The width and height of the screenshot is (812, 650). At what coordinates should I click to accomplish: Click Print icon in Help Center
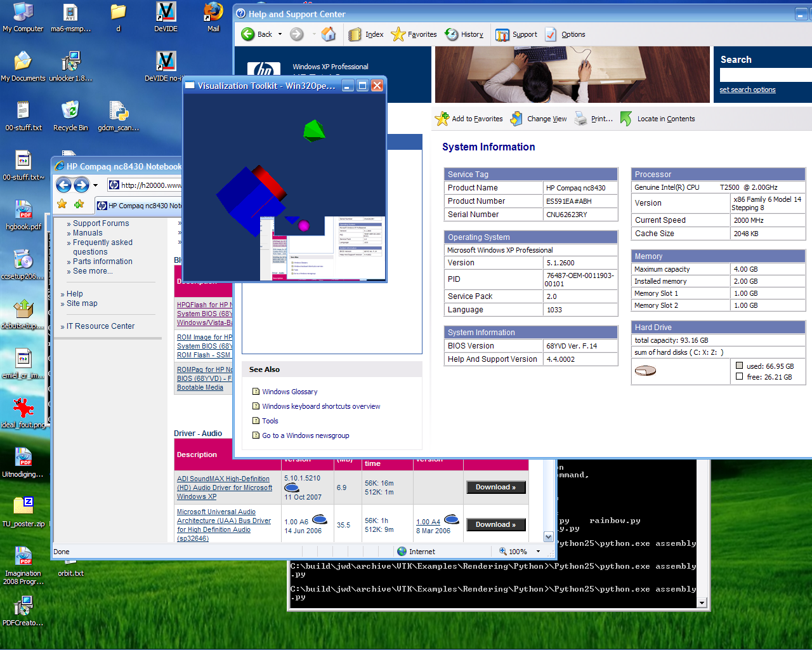[581, 119]
